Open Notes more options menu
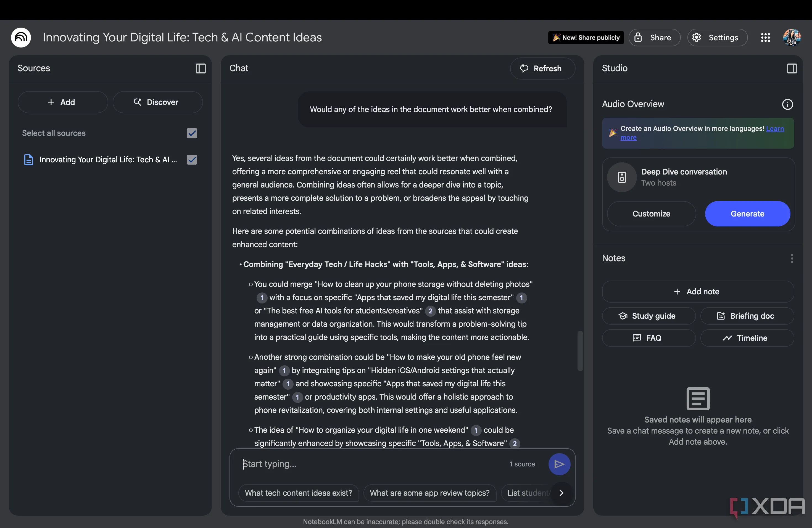The image size is (812, 528). 792,258
